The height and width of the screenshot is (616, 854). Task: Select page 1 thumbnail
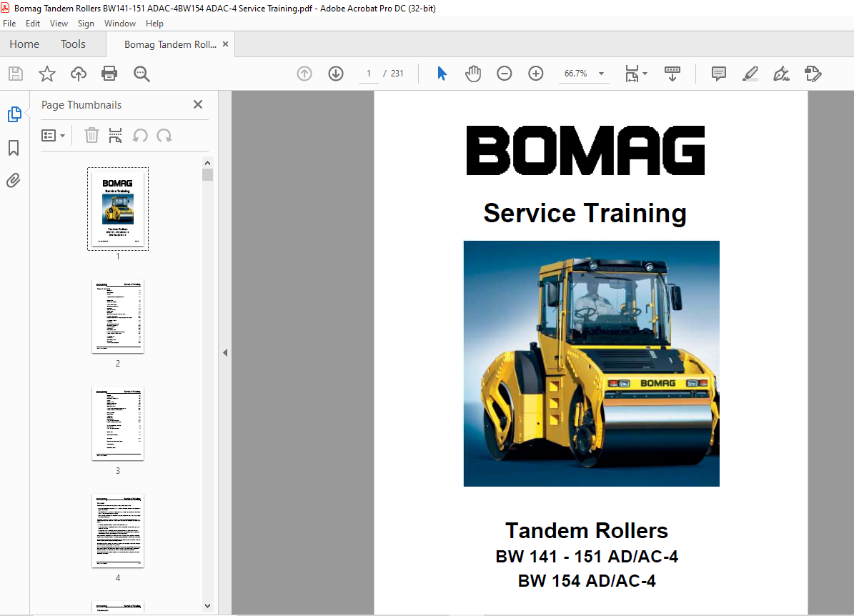click(x=118, y=209)
